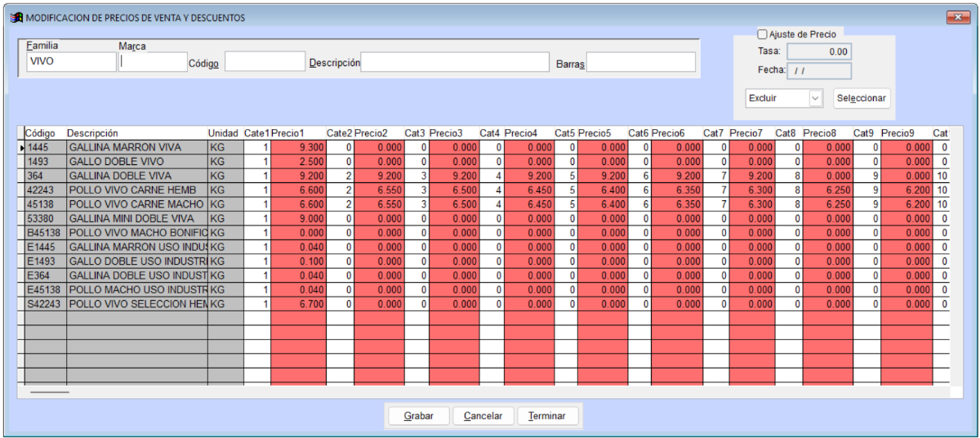
Task: Click the application icon in the title bar
Action: pyautogui.click(x=16, y=17)
